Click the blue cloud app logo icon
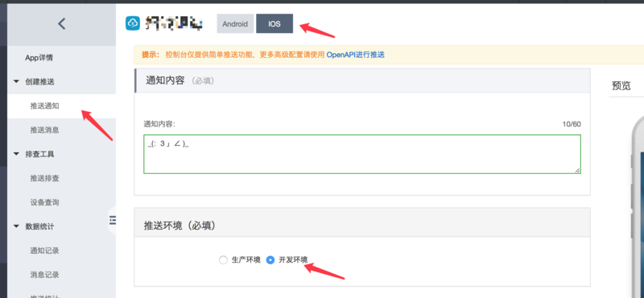 (x=133, y=23)
